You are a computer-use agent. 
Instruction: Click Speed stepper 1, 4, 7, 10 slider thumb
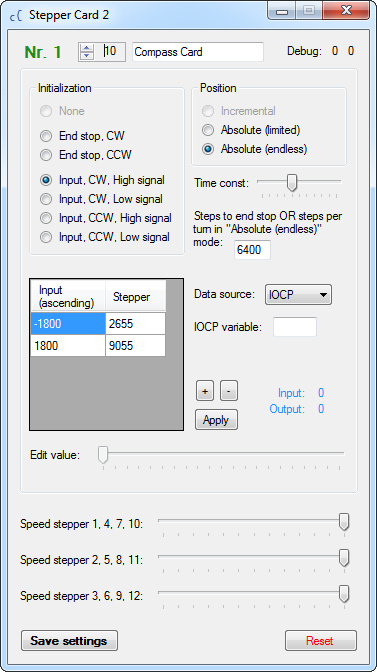click(344, 522)
